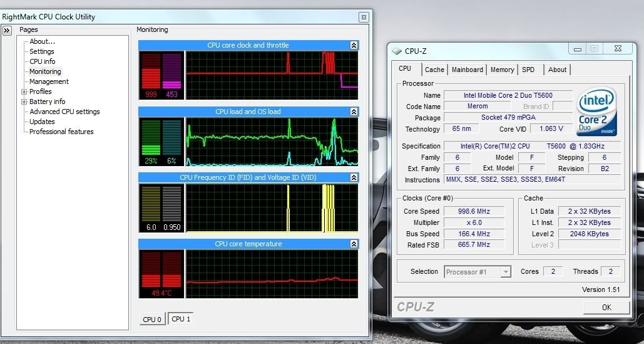
Task: Click the Technology value 65 nm
Action: tap(462, 128)
